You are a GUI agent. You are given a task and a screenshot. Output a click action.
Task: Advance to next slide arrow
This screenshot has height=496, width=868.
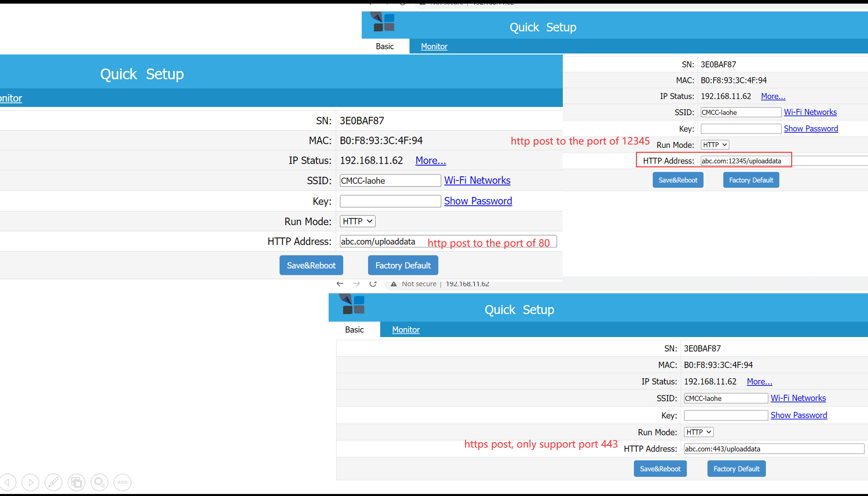31,482
